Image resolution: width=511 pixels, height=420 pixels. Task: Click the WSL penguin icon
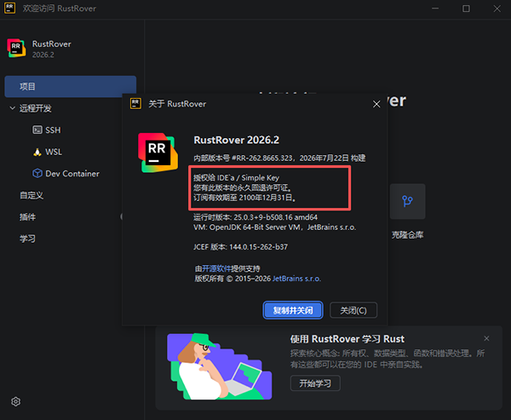[37, 152]
